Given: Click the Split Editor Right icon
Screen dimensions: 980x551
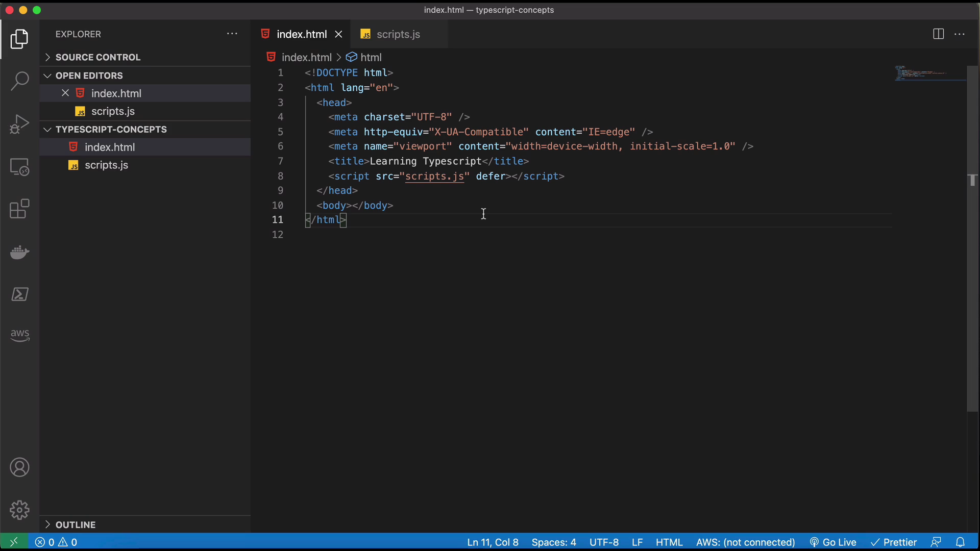Looking at the screenshot, I should pyautogui.click(x=938, y=34).
